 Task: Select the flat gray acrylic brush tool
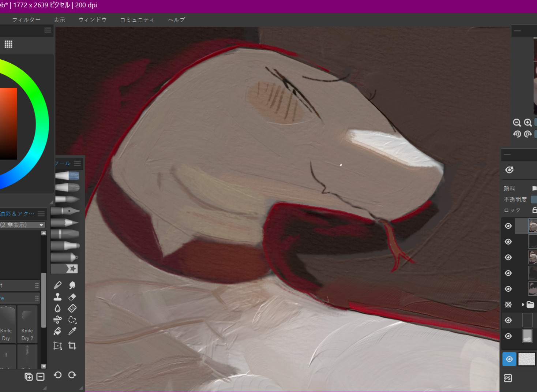pyautogui.click(x=67, y=187)
